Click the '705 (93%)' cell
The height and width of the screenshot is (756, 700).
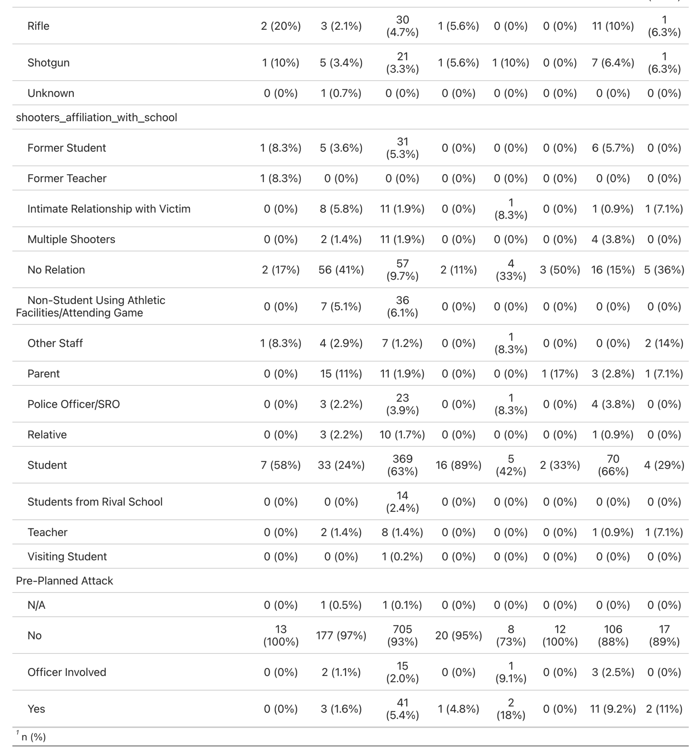(402, 635)
